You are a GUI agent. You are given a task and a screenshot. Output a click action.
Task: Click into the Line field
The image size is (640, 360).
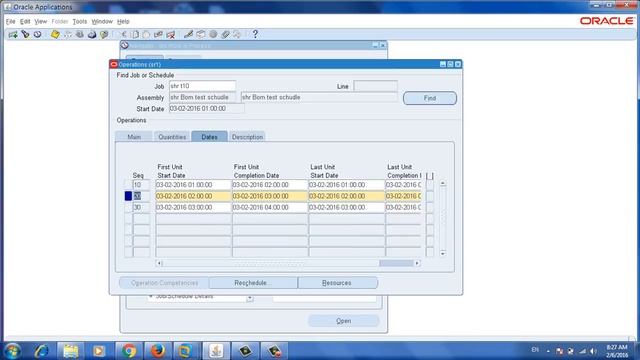point(376,86)
